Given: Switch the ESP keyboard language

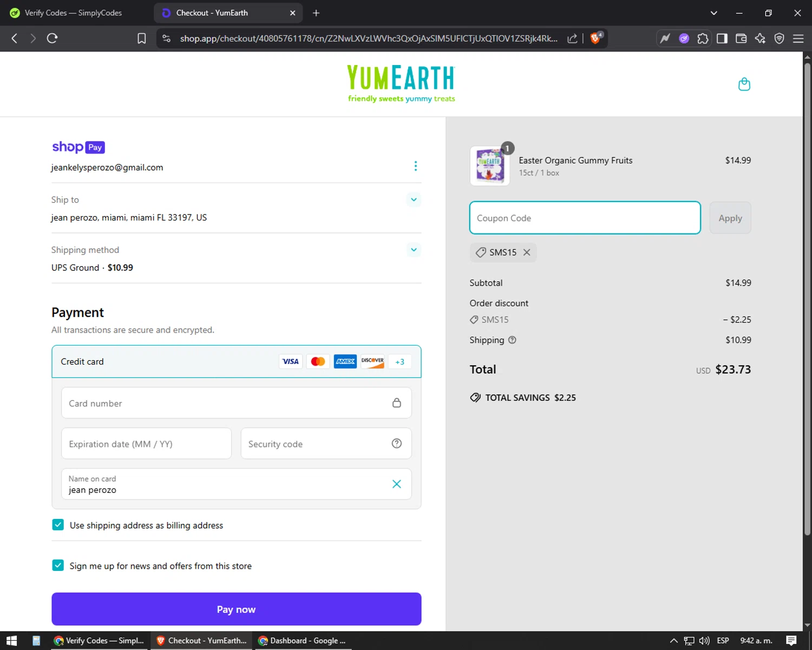Looking at the screenshot, I should 723,640.
